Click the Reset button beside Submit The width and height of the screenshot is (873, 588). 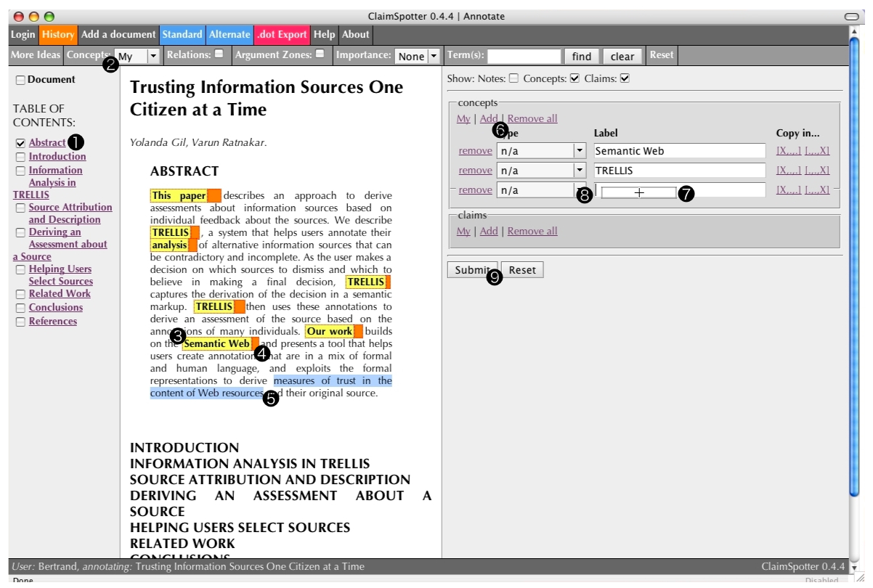pos(522,270)
